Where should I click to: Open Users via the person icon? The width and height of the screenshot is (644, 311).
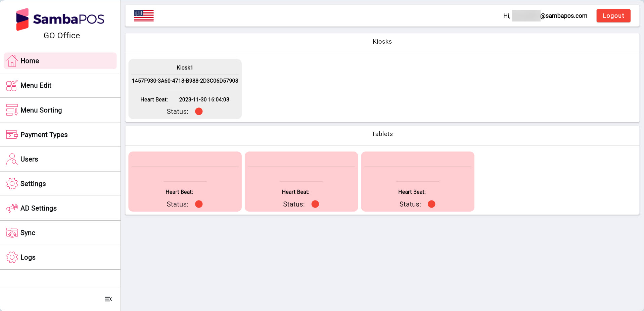tap(12, 159)
